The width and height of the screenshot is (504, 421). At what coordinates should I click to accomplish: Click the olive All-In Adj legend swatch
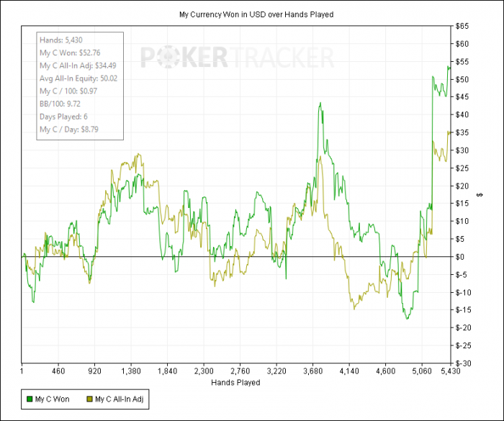click(89, 398)
